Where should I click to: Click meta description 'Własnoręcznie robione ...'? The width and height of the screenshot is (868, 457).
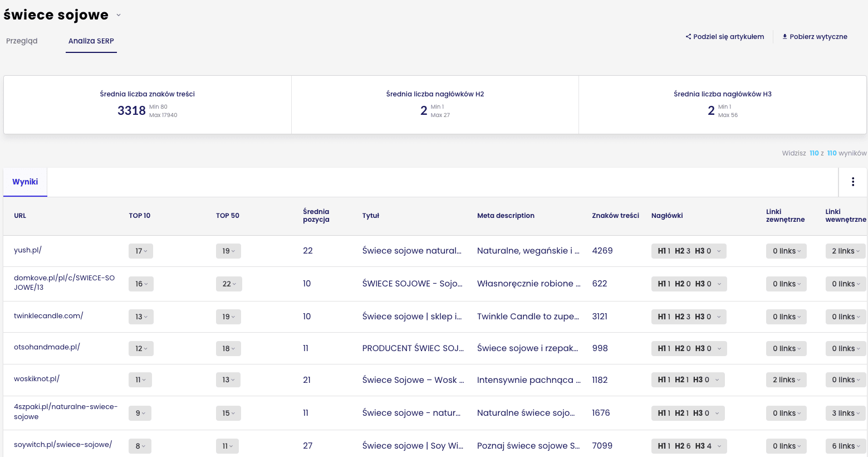529,284
